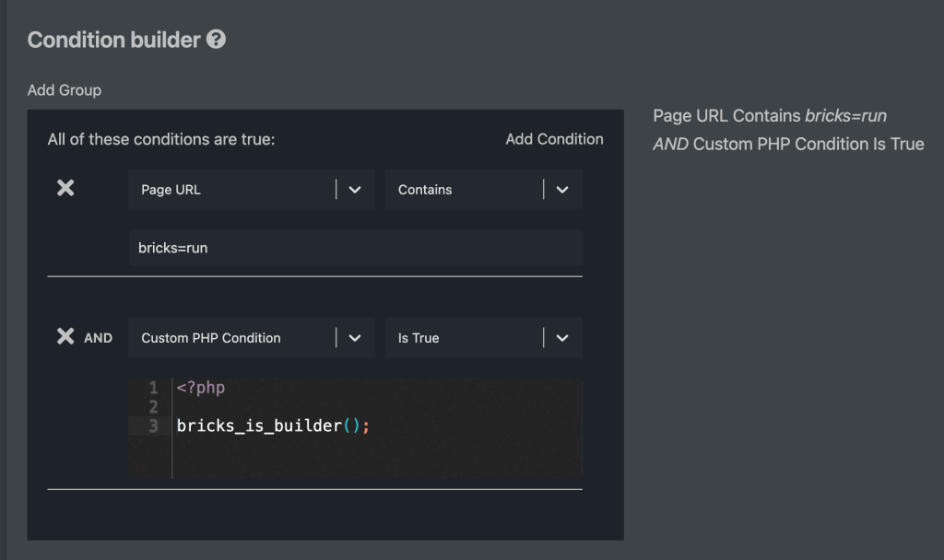Viewport: 944px width, 560px height.
Task: Open the Is True dropdown
Action: point(483,338)
